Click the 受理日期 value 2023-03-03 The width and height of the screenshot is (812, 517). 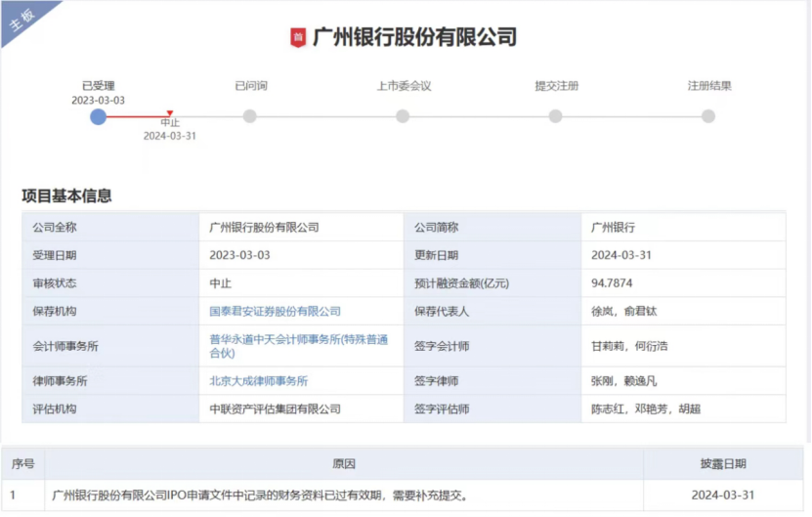239,255
